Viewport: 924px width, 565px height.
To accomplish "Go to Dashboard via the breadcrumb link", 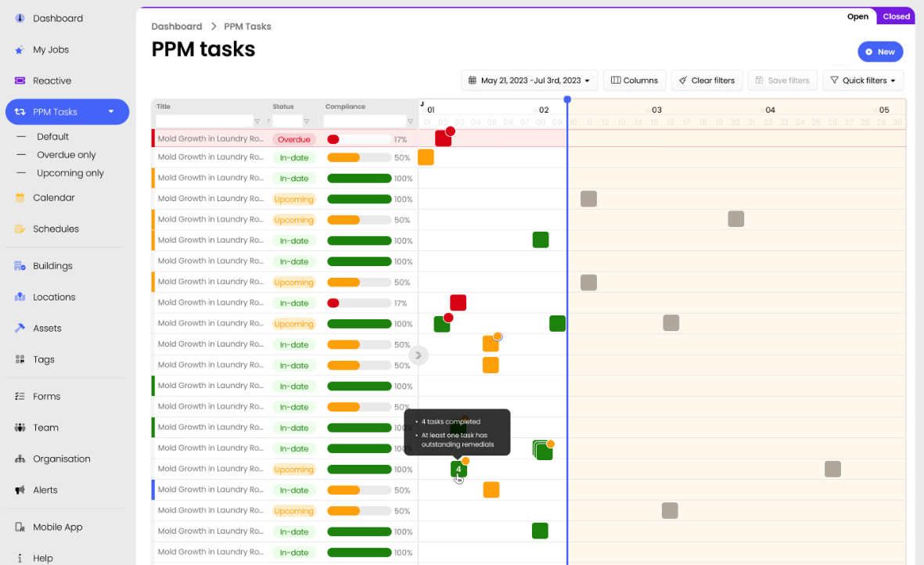I will point(176,26).
